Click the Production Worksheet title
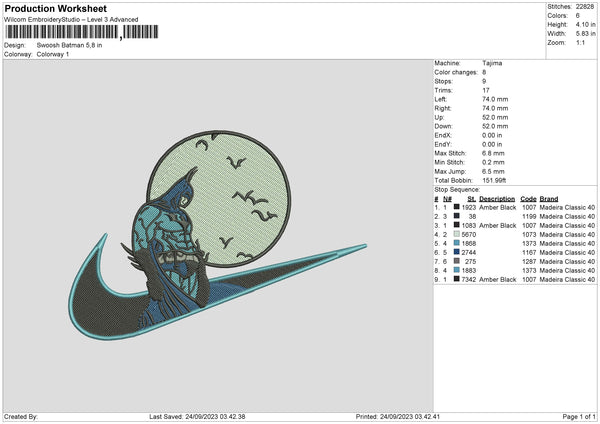Viewport: 600px width, 424px height. (x=55, y=8)
